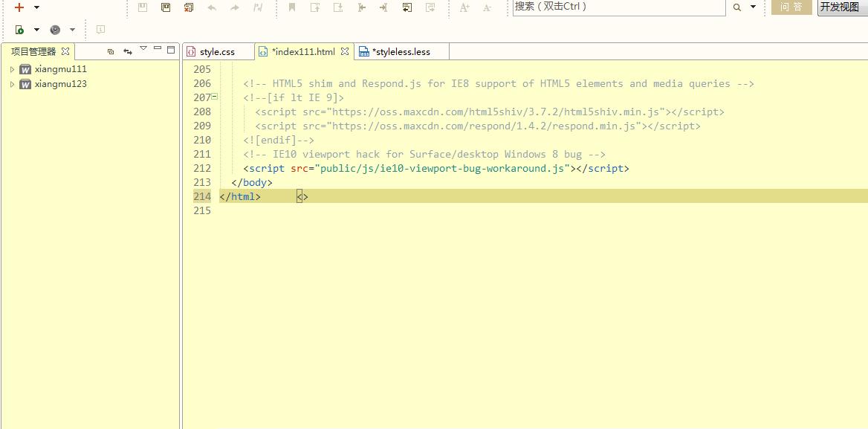Click the xiangmu123 project W icon

(25, 84)
